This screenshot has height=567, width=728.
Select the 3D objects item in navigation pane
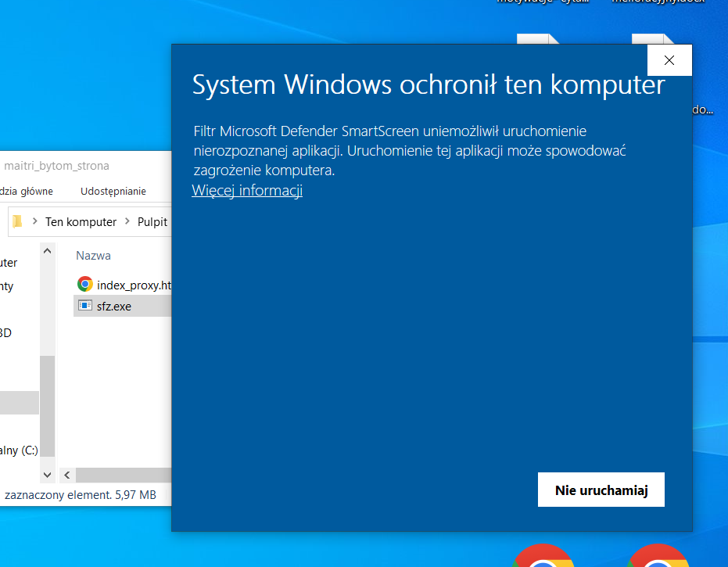click(x=5, y=333)
